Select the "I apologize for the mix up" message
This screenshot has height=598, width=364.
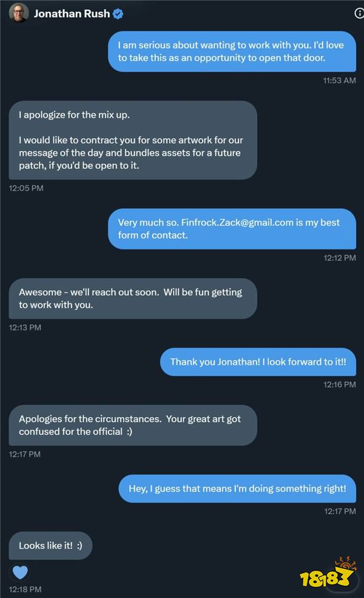(x=133, y=140)
